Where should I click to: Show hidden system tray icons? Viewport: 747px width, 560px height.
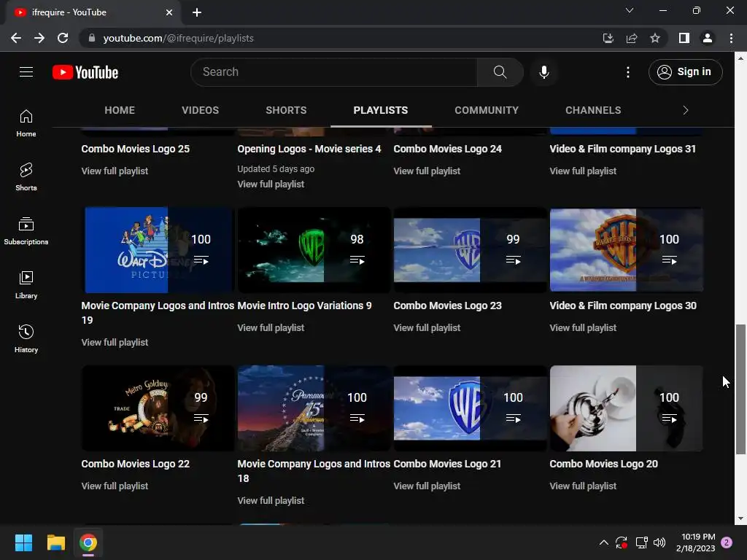click(603, 542)
